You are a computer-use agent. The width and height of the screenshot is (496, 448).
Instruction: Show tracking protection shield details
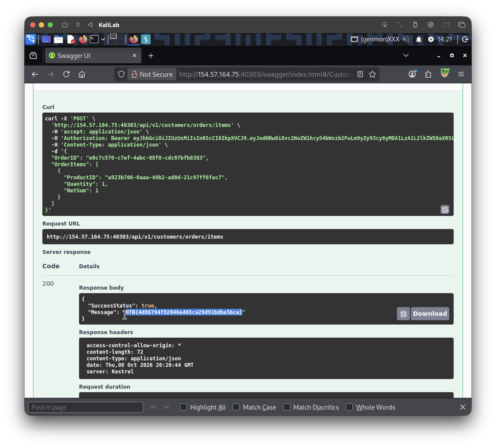[x=121, y=74]
